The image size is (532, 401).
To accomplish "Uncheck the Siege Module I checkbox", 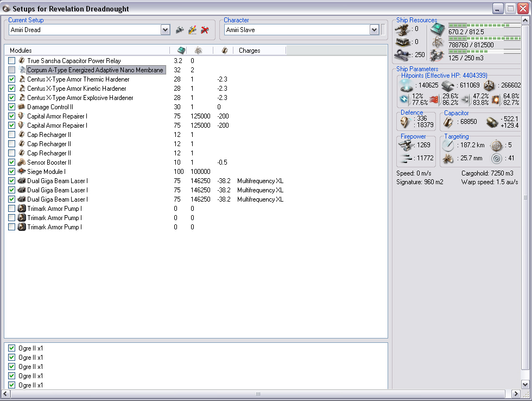I will [x=12, y=172].
